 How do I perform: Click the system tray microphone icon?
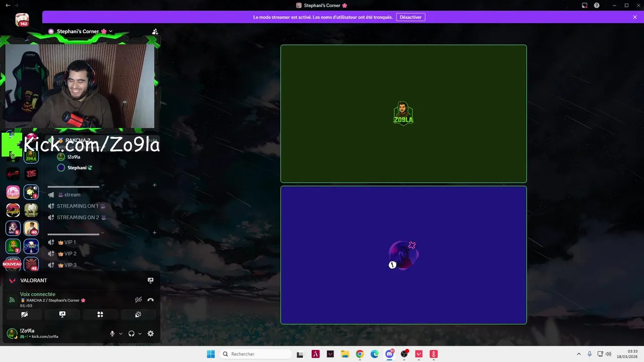[x=590, y=354]
